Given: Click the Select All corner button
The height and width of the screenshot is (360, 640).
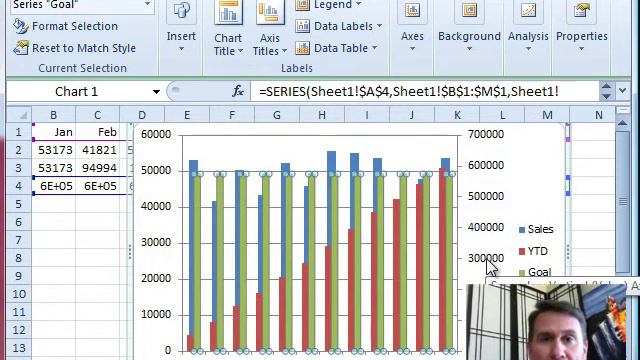Looking at the screenshot, I should click(19, 115).
